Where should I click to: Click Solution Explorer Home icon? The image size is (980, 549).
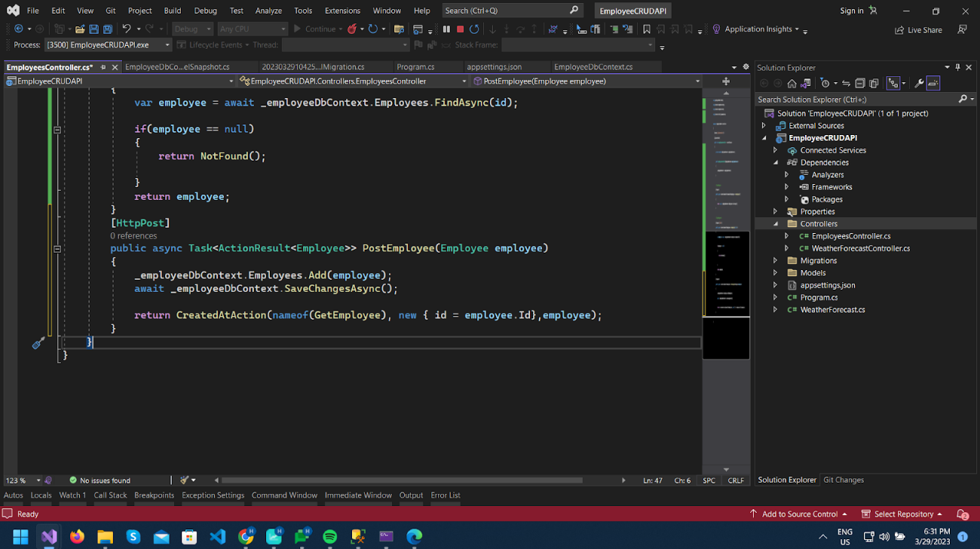[x=792, y=83]
